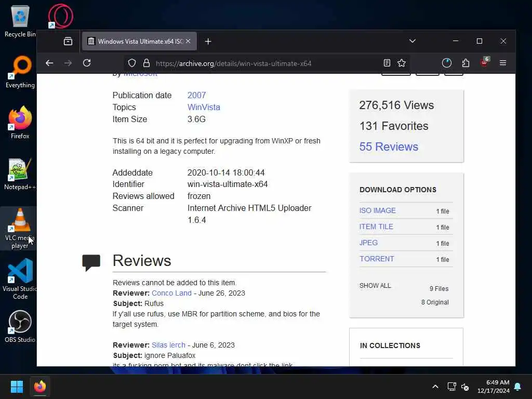Open tracking protection shield icon

[x=131, y=63]
